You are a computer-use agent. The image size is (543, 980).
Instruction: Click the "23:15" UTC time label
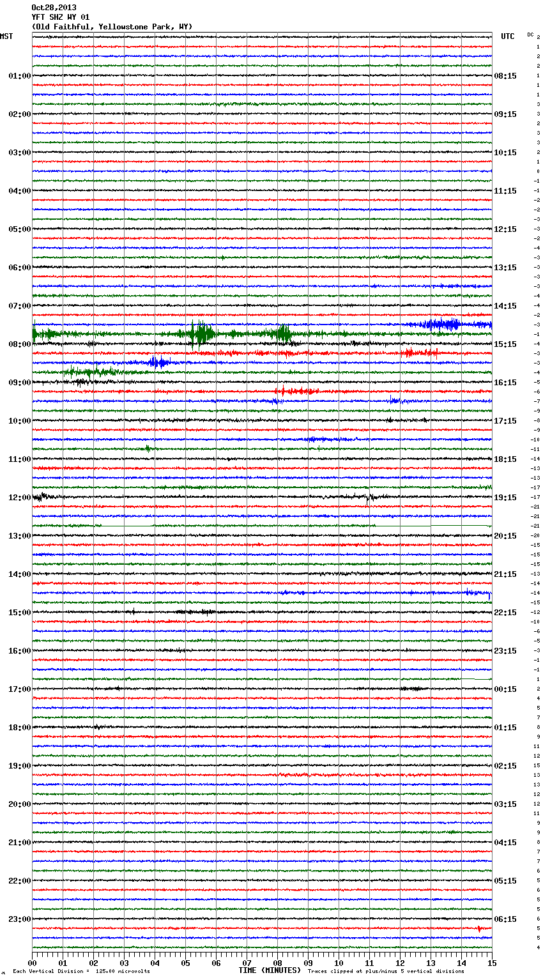(505, 651)
